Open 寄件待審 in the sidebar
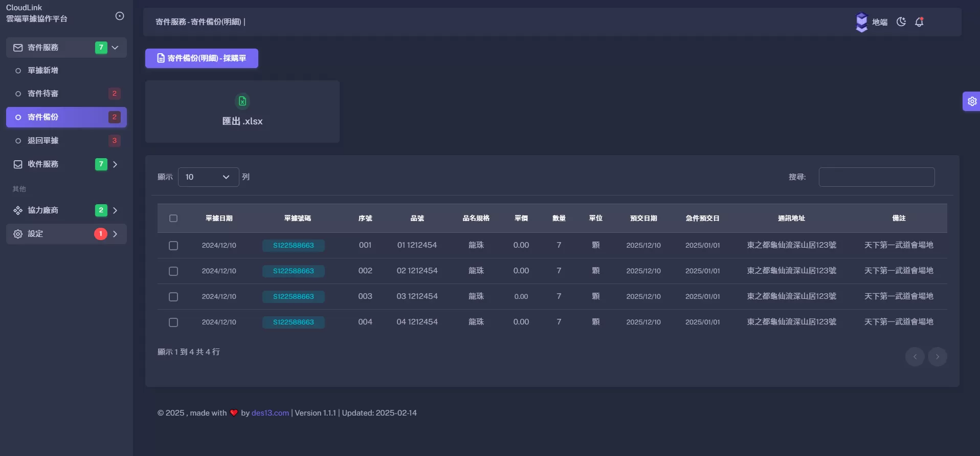This screenshot has height=456, width=980. 43,94
